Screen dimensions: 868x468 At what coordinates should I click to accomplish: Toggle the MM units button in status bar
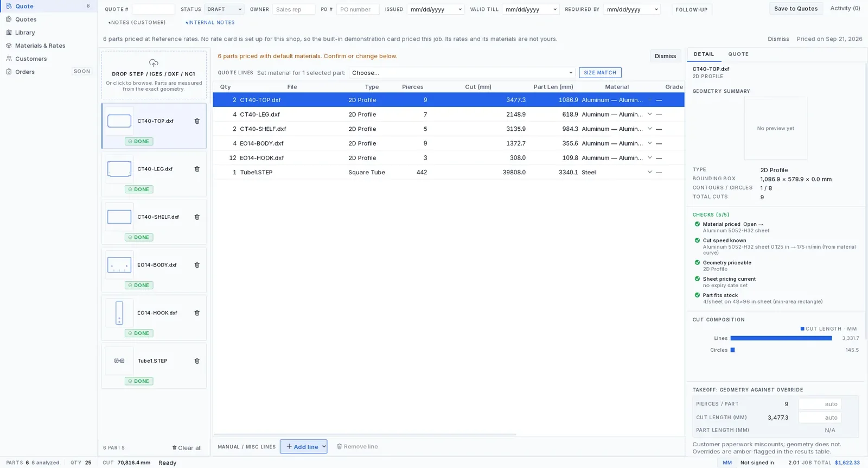(727, 463)
